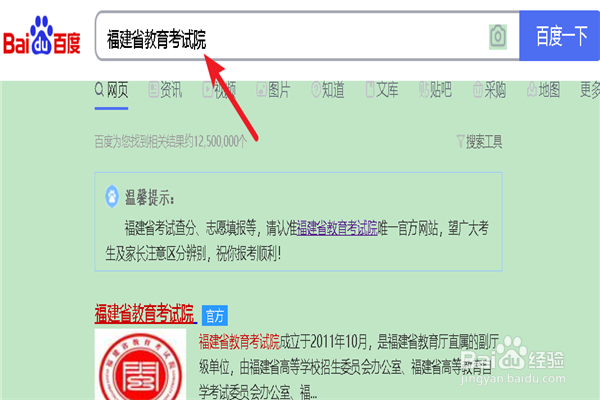Image resolution: width=600 pixels, height=400 pixels.
Task: Expand the 更多 tab menu
Action: (590, 90)
